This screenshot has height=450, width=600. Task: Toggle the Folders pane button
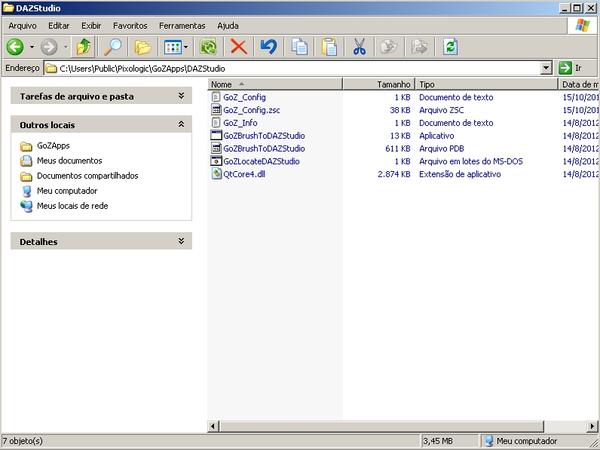coord(143,47)
